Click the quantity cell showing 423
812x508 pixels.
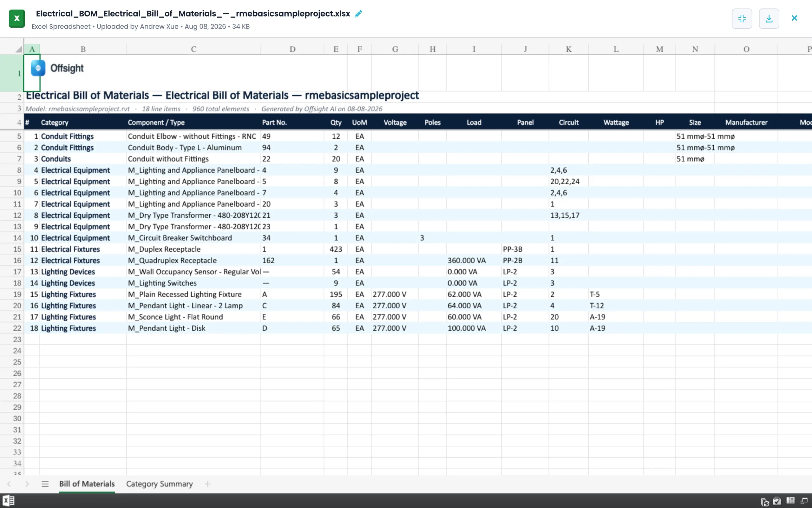[x=336, y=249]
